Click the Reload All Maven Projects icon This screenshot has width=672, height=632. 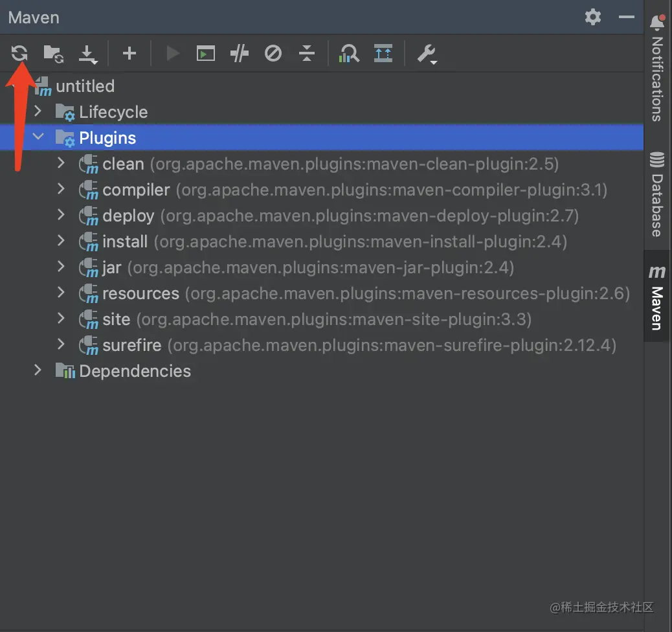click(x=19, y=54)
